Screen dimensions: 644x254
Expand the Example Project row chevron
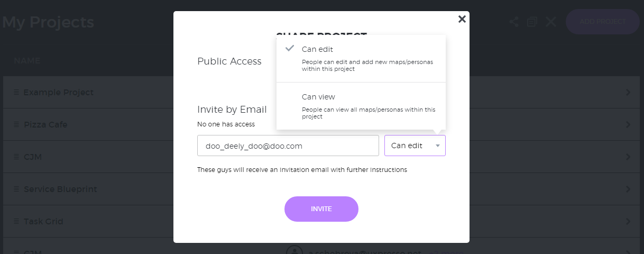628,92
